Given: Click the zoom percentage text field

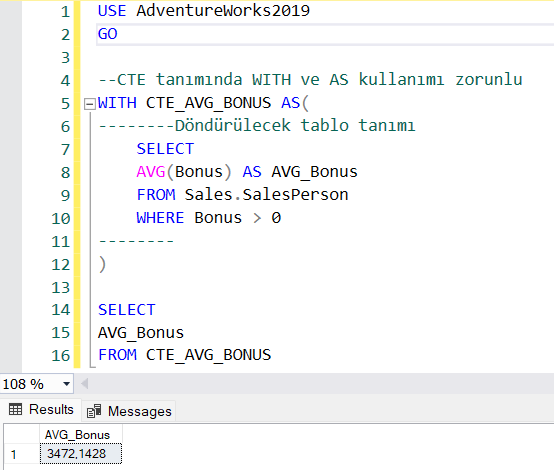Looking at the screenshot, I should 30,384.
